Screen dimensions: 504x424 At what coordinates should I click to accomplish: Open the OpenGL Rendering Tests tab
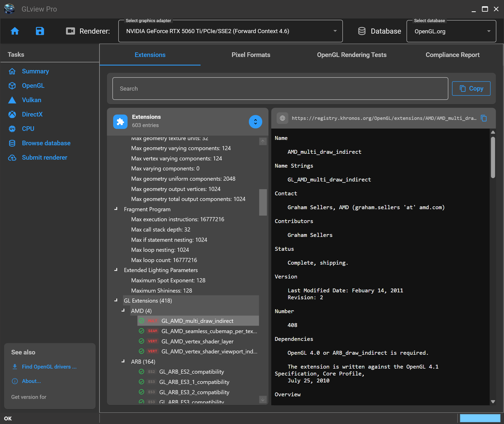[x=352, y=55]
